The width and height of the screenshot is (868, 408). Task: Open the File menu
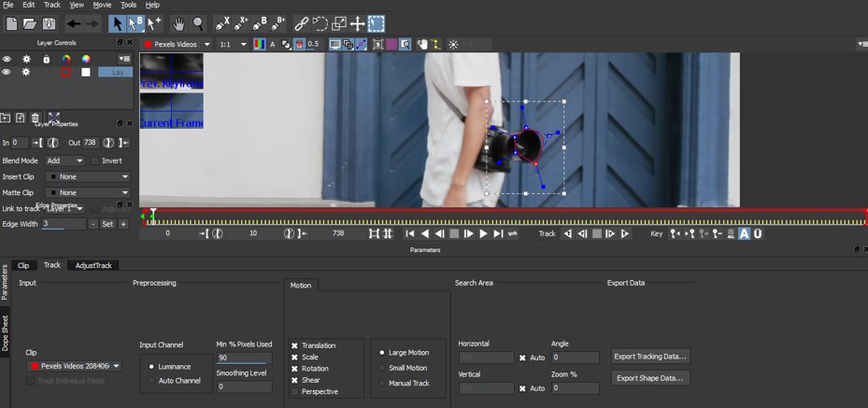pos(7,5)
